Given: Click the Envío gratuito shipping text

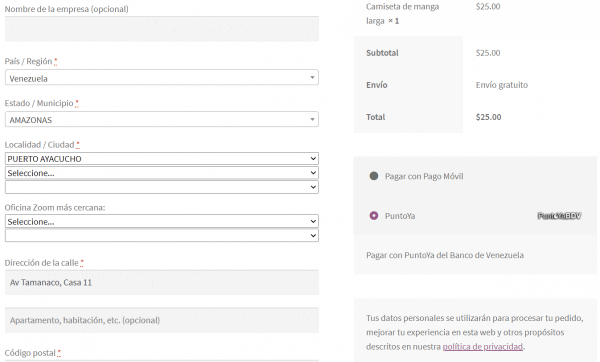Looking at the screenshot, I should [502, 85].
